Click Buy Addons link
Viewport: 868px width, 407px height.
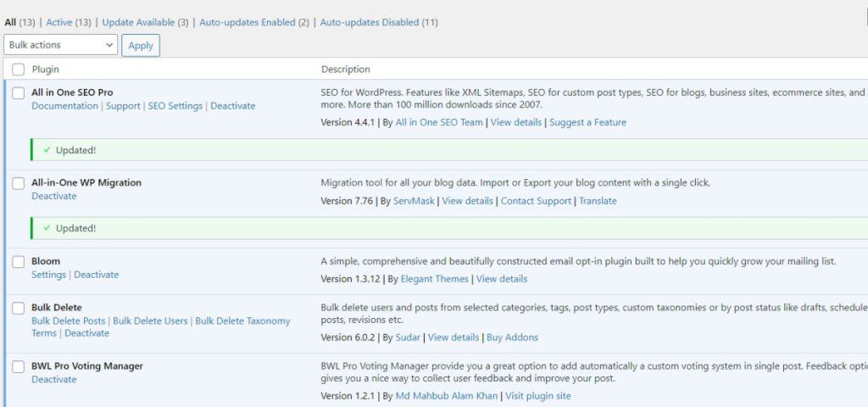(x=512, y=337)
